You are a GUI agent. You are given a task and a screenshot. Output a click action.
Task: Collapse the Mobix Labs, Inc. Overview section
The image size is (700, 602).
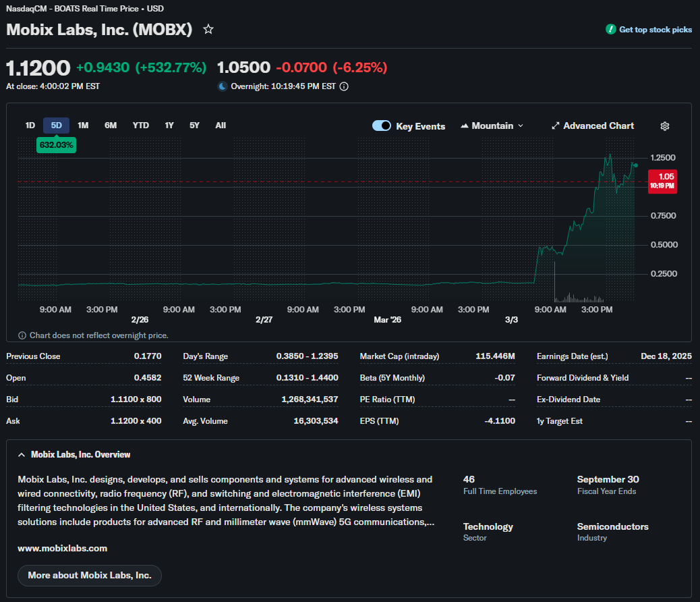(22, 454)
